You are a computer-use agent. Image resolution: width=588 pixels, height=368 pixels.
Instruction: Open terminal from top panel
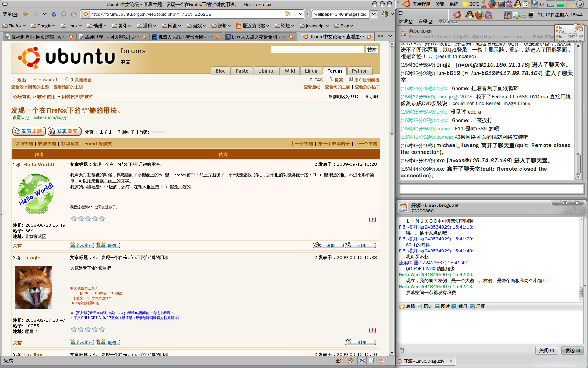[x=501, y=4]
